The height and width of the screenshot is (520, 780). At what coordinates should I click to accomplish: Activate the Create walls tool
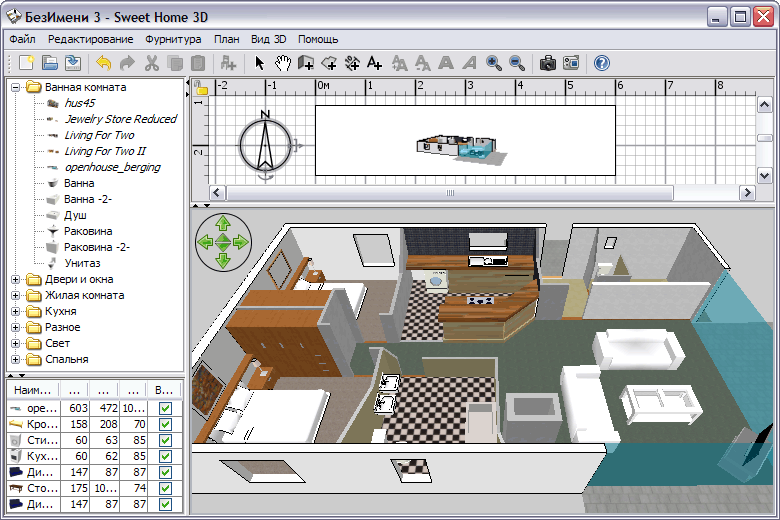point(306,63)
